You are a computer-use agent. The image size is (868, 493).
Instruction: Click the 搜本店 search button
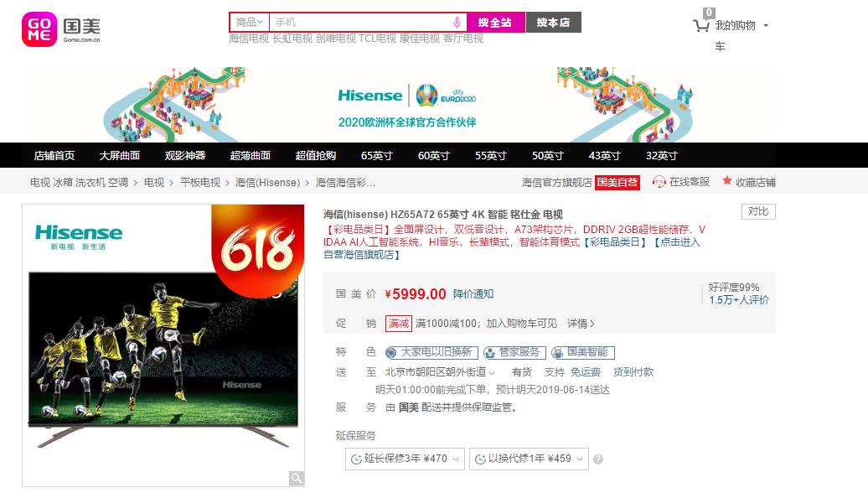coord(553,23)
